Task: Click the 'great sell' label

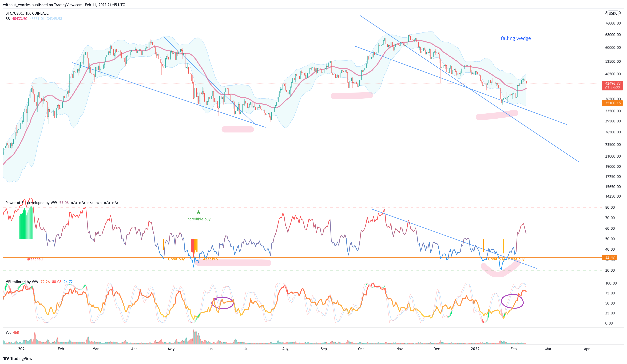Action: [x=35, y=259]
